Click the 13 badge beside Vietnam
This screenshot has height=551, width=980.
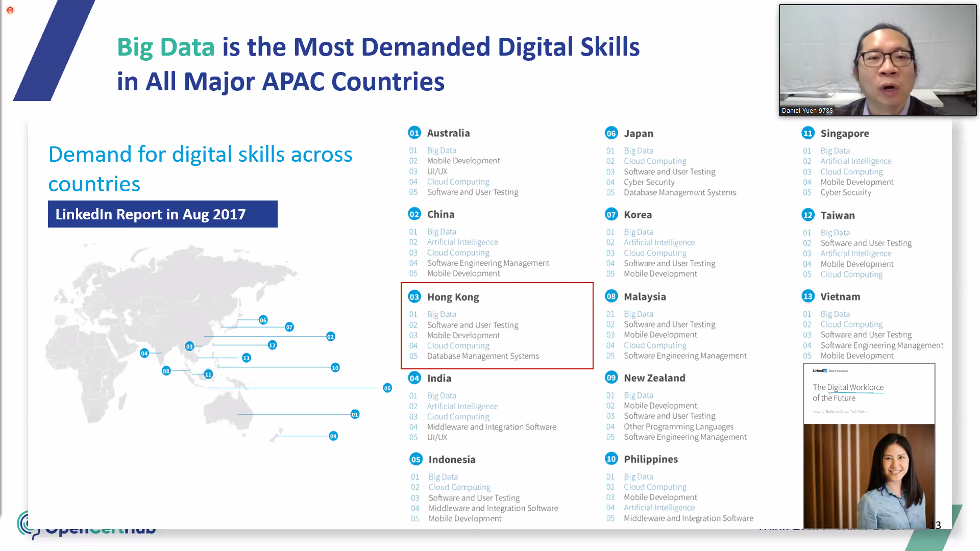[807, 296]
